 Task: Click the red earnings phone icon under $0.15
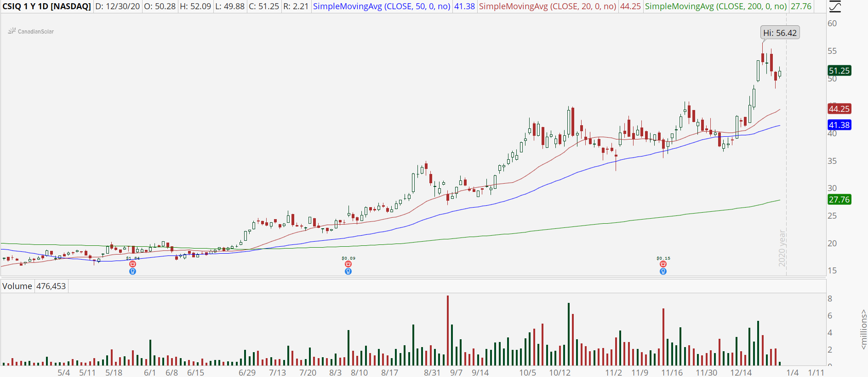tap(663, 264)
